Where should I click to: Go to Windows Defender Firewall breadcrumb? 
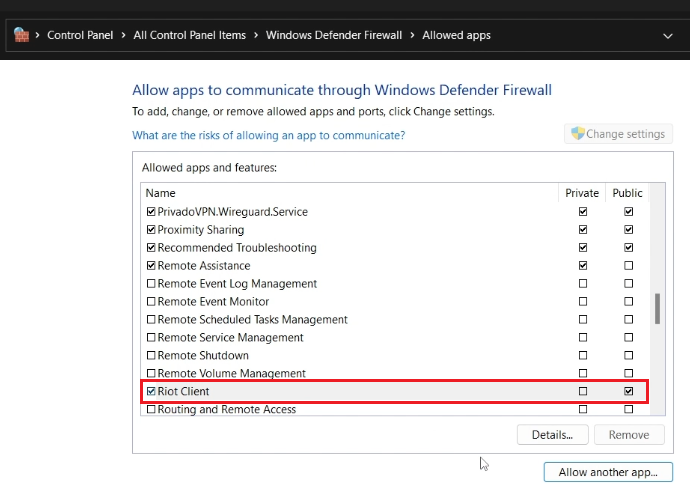click(x=334, y=36)
